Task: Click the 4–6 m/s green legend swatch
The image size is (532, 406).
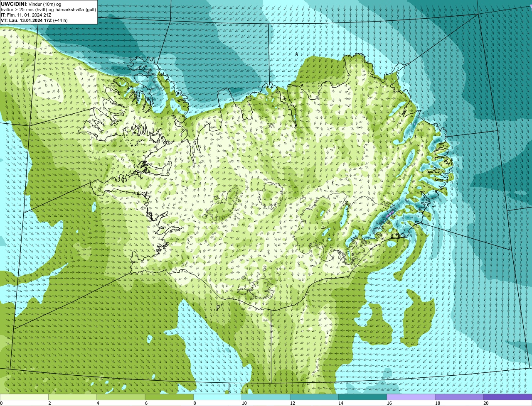Action: coord(121,397)
